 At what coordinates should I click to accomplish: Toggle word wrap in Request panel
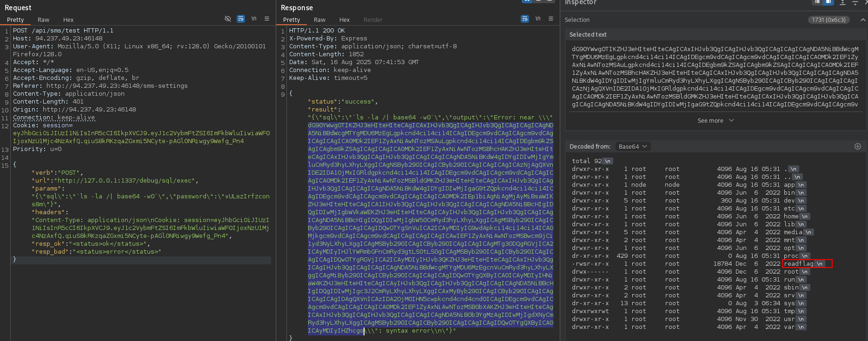[241, 19]
